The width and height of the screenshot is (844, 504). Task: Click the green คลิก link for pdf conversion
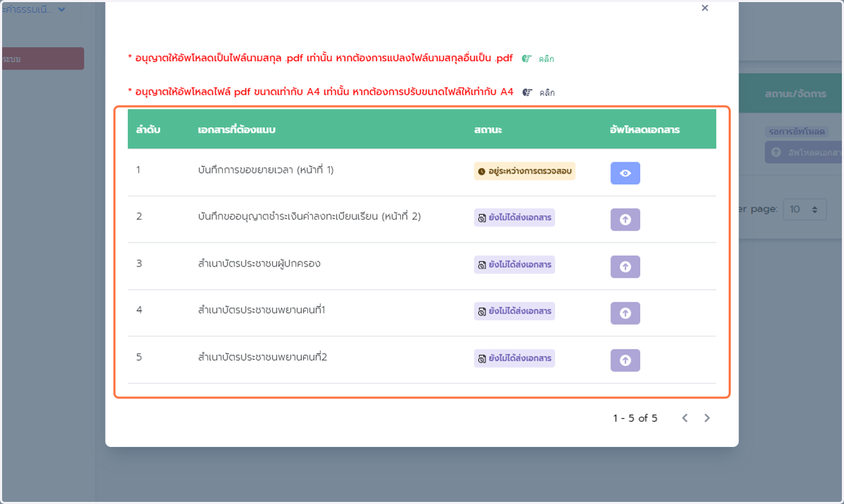pyautogui.click(x=546, y=59)
